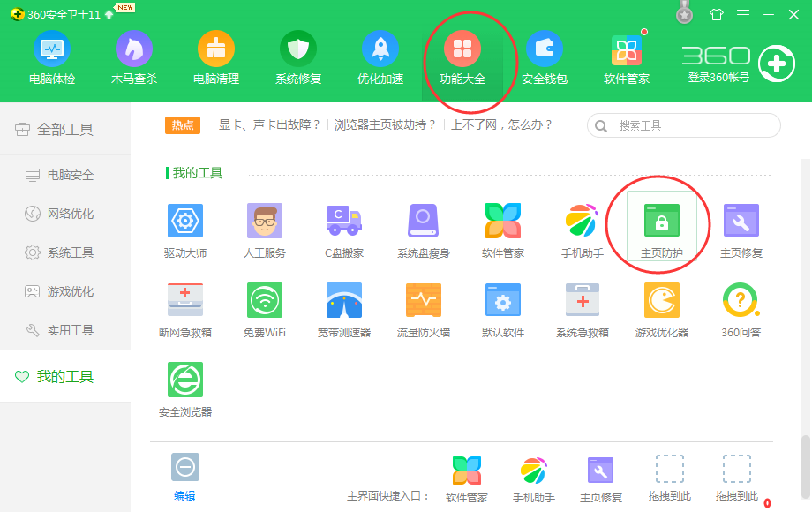
Task: Open 电脑体检 from the top bar
Action: pos(52,58)
